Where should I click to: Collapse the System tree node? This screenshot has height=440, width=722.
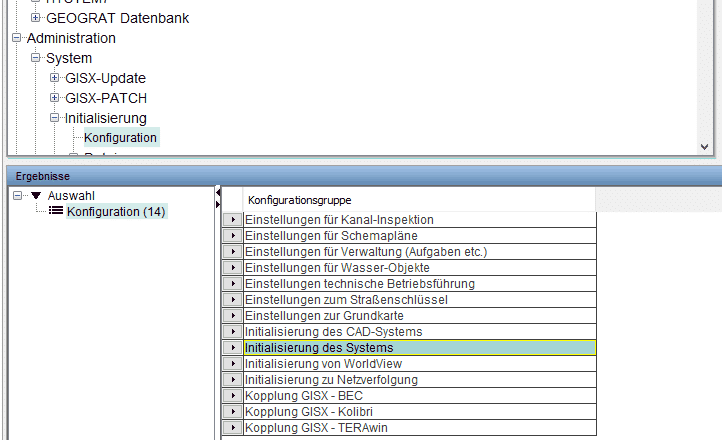click(35, 58)
